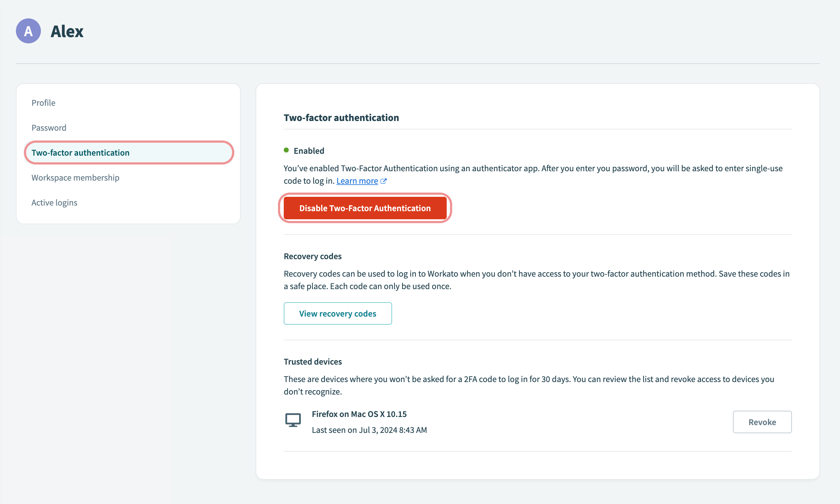The width and height of the screenshot is (840, 504).
Task: View recovery codes
Action: point(337,313)
